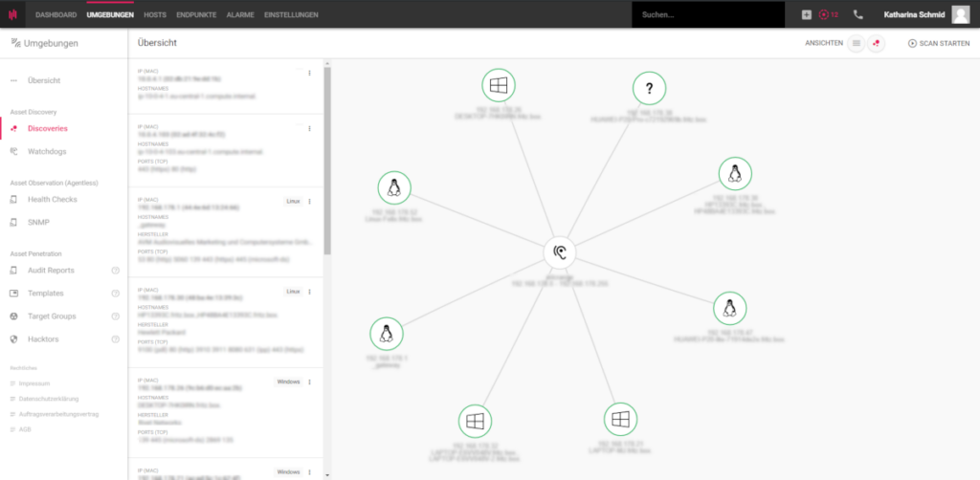This screenshot has width=980, height=480.
Task: Open Audit Reports in the sidebar
Action: 51,271
